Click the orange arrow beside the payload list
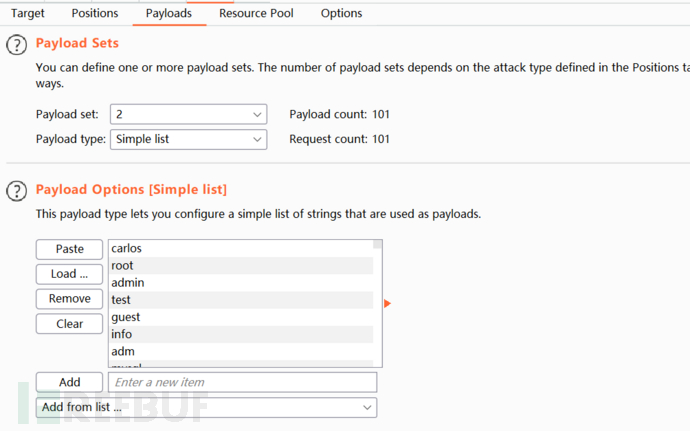This screenshot has height=431, width=690. 387,303
